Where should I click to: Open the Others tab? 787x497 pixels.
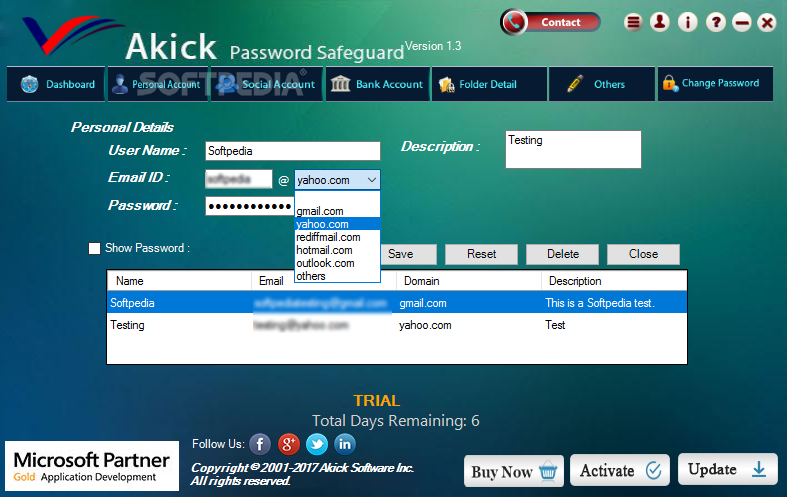(602, 84)
